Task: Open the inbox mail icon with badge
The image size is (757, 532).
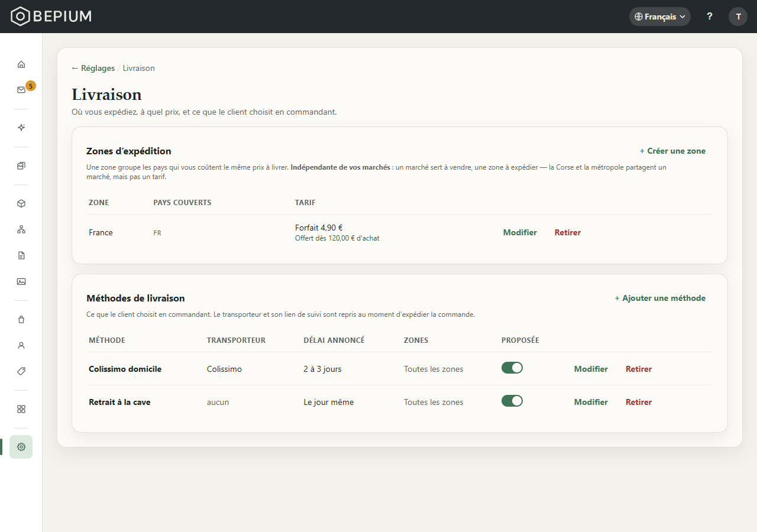Action: 21,90
